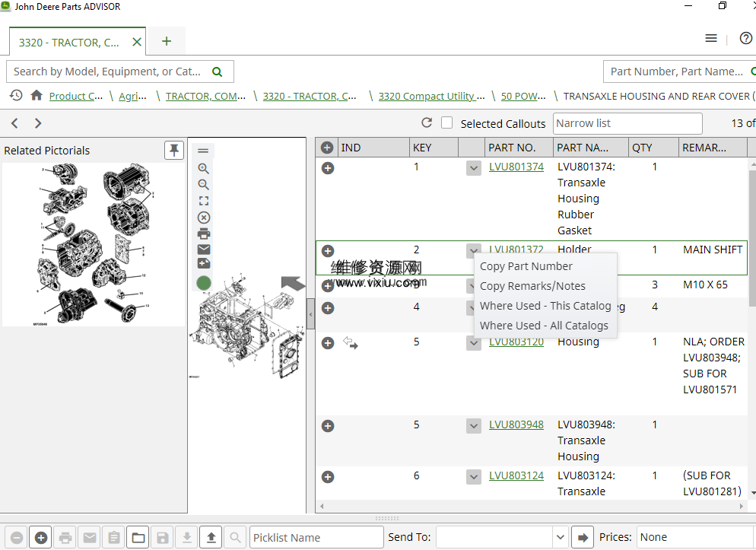Screen dimensions: 756x550
Task: Select the related pictorial thumbnail MP35946
Action: (x=94, y=244)
